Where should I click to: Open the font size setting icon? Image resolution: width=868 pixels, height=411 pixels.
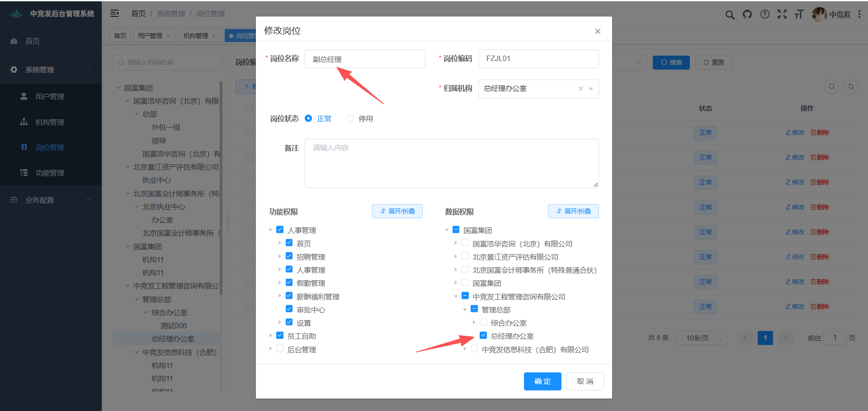pos(799,14)
